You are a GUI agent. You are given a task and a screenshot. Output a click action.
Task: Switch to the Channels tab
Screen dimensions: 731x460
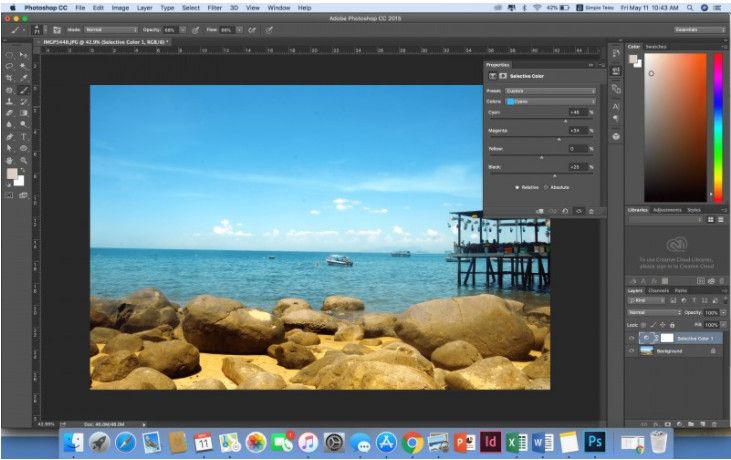659,290
